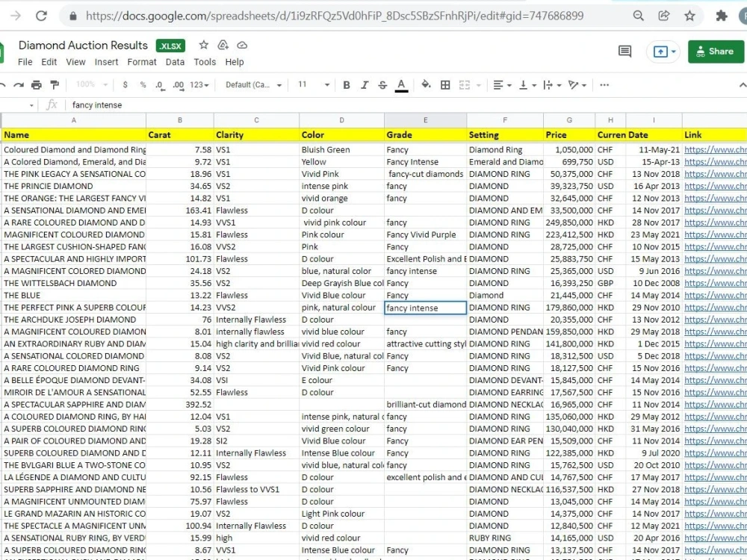This screenshot has height=560, width=747.
Task: Open the link in THE PRINCIE DIAMOND row
Action: (x=716, y=186)
